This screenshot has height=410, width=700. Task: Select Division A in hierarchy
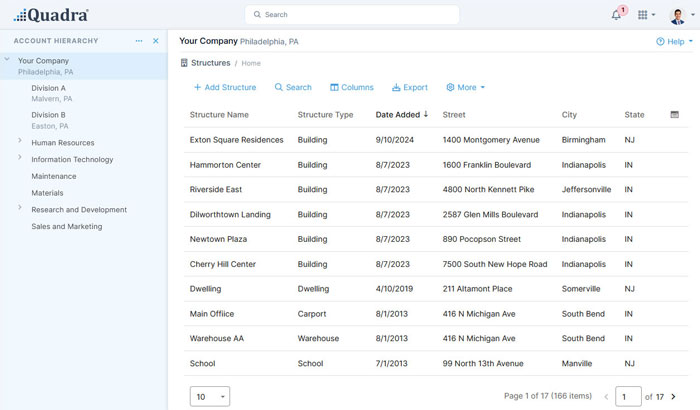tap(48, 88)
